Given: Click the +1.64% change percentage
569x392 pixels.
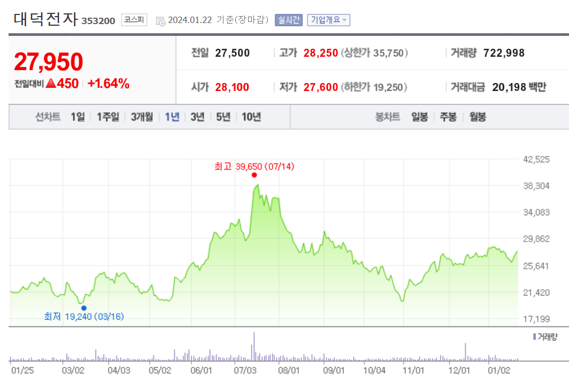Looking at the screenshot, I should pos(109,84).
